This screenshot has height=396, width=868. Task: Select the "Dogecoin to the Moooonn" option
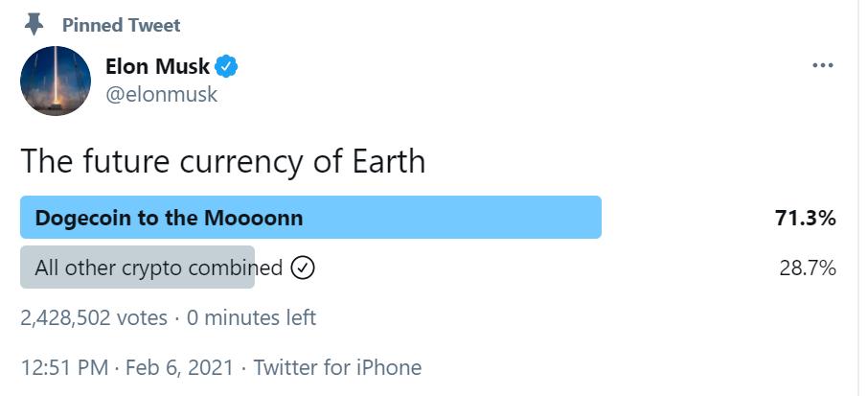(x=169, y=218)
